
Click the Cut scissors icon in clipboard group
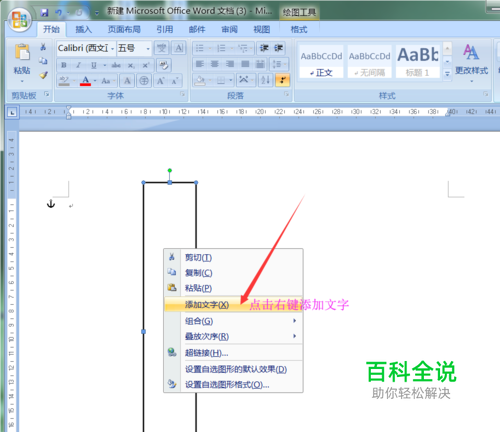(43, 47)
